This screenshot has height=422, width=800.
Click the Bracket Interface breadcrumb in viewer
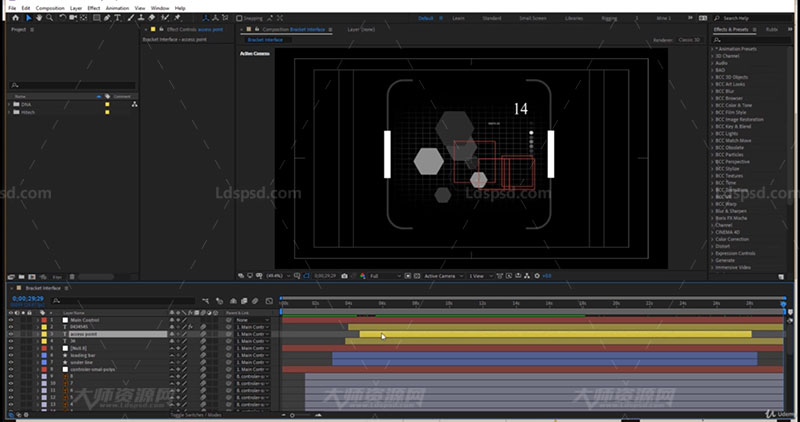click(265, 40)
